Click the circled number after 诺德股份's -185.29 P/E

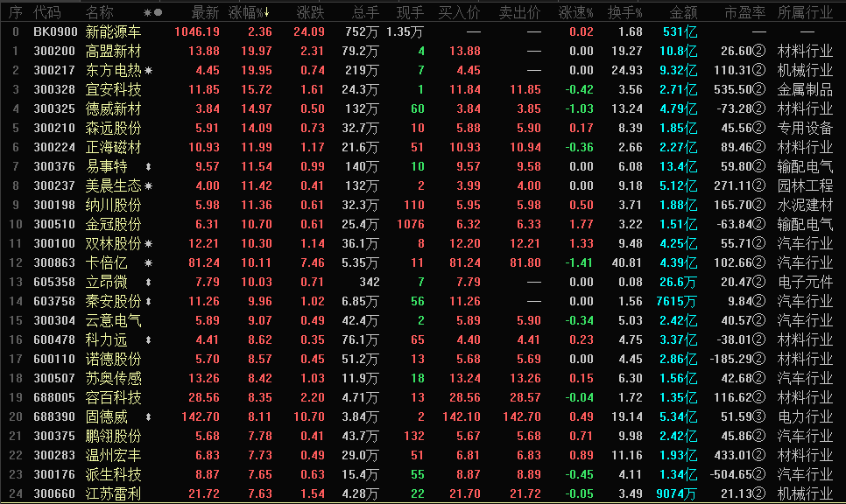758,359
